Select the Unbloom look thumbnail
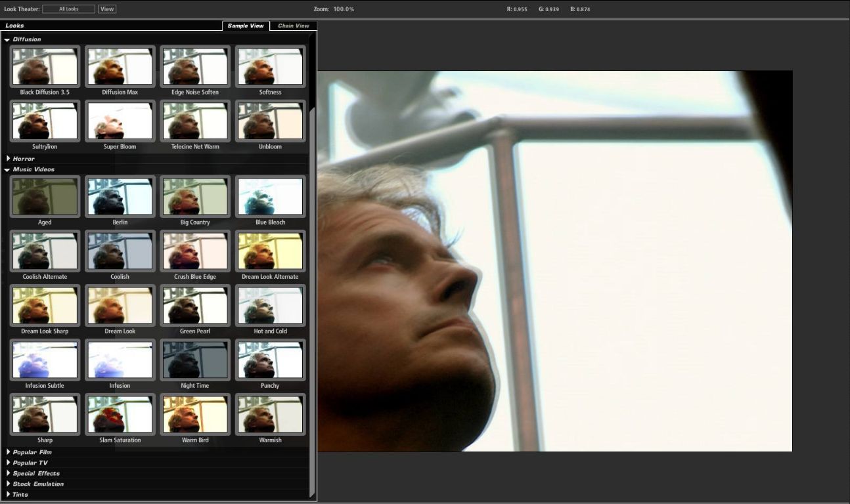 [x=270, y=121]
